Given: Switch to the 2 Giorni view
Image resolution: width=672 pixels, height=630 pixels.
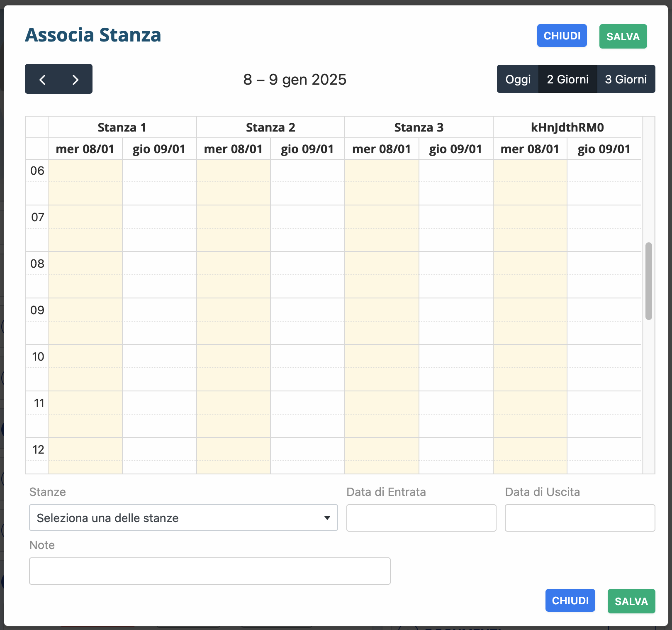Looking at the screenshot, I should (567, 79).
